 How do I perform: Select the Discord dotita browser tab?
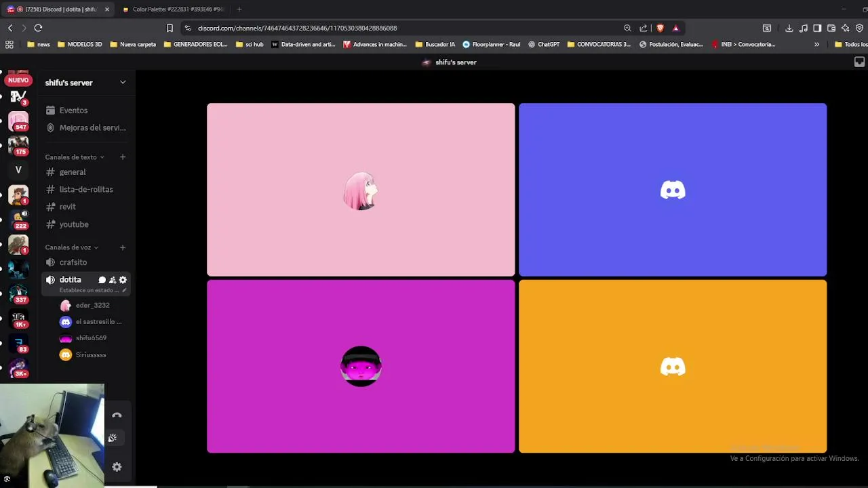tap(57, 9)
